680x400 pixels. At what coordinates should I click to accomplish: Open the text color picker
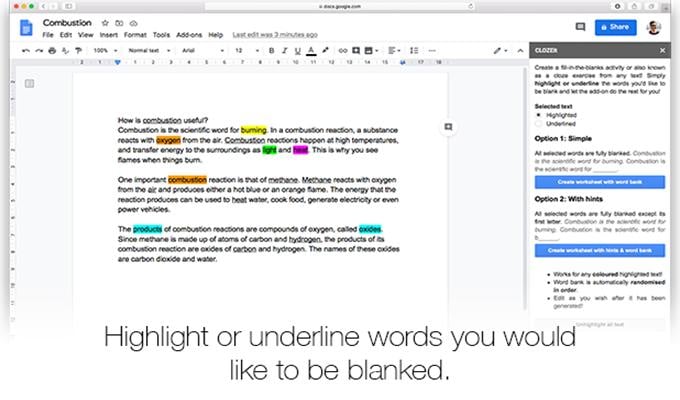coord(311,51)
